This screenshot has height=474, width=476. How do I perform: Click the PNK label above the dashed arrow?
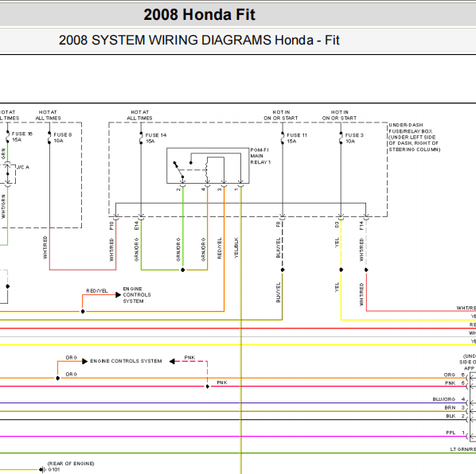click(x=189, y=358)
